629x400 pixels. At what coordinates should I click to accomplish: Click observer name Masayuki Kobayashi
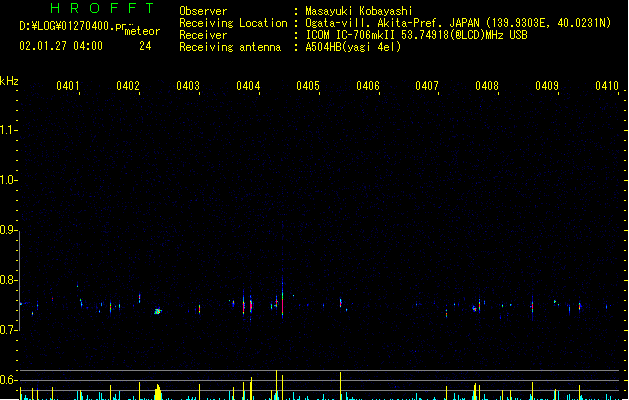click(359, 11)
